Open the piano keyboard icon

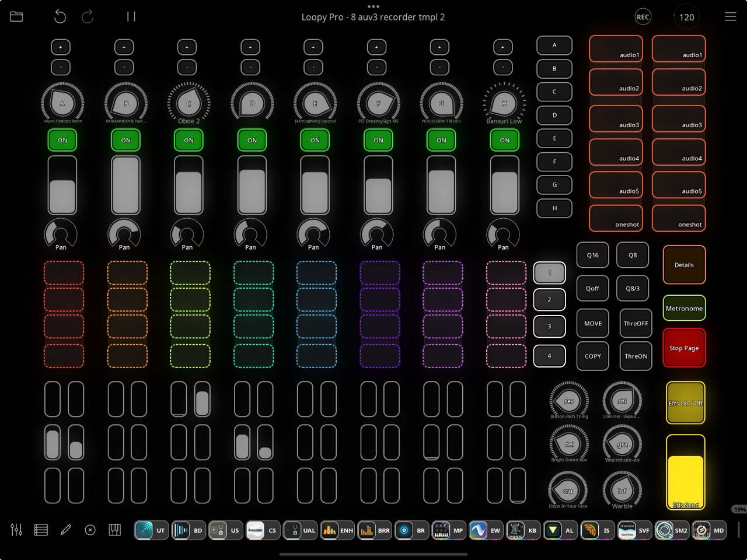click(x=114, y=530)
